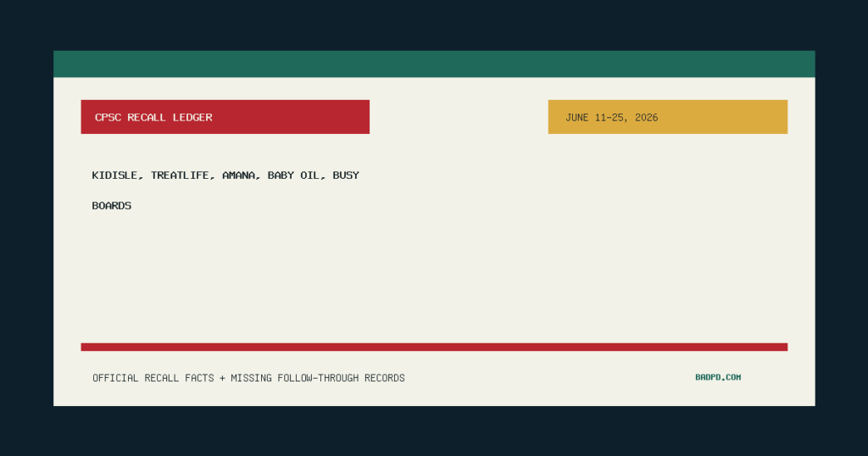This screenshot has width=868, height=456.
Task: Click the plus sign in the footer
Action: (223, 378)
